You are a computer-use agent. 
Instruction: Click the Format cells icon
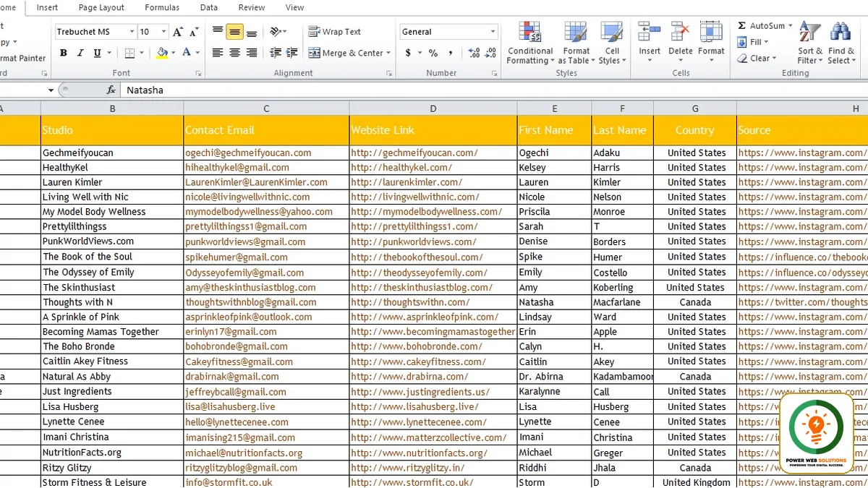[711, 33]
